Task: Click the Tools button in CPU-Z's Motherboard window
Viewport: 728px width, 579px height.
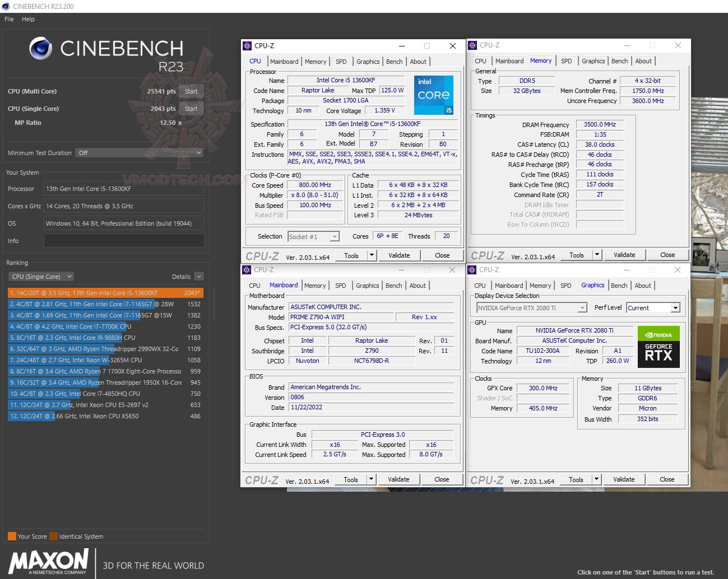Action: 351,479
